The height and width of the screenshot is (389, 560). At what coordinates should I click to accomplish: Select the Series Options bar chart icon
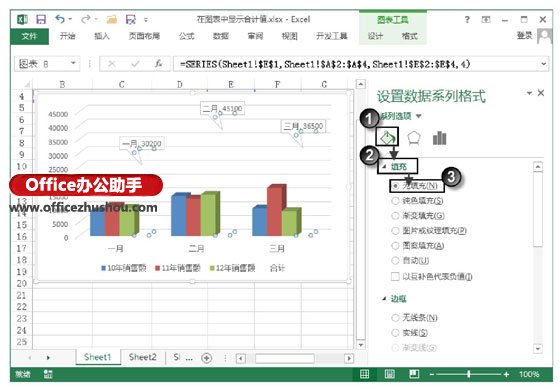coord(439,138)
